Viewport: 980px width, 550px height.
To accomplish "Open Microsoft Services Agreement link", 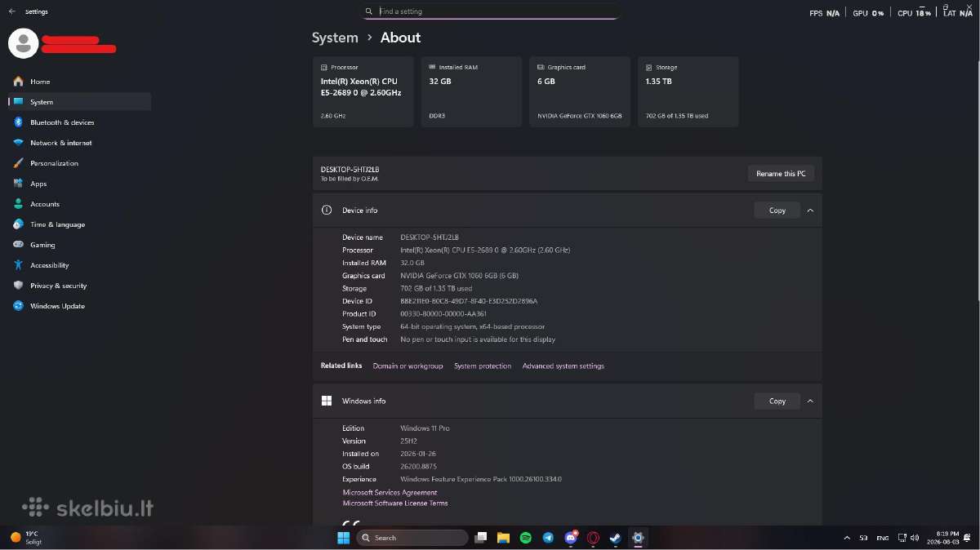I will coord(390,493).
